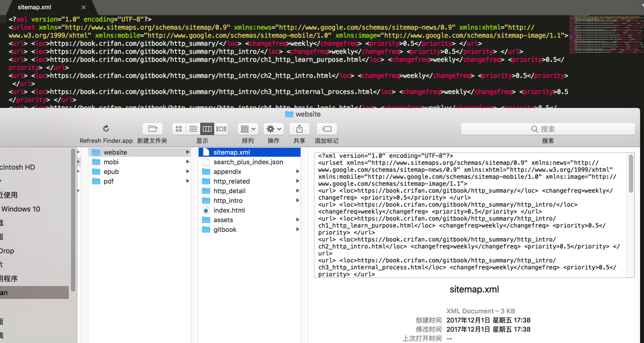Viewport: 644px width, 343px height.
Task: Click the search_plus_index.json file icon
Action: click(x=206, y=162)
